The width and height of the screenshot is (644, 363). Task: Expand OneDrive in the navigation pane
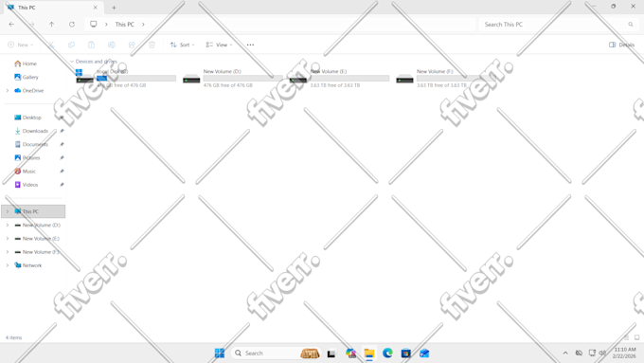click(8, 90)
